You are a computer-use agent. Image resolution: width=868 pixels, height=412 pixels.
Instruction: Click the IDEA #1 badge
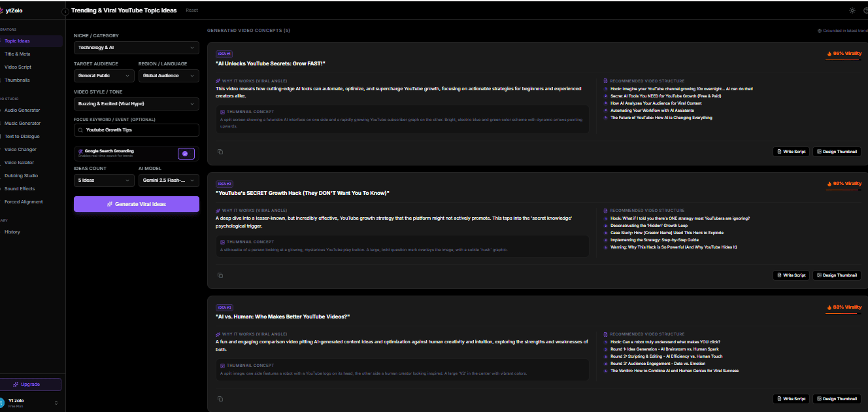click(x=224, y=54)
